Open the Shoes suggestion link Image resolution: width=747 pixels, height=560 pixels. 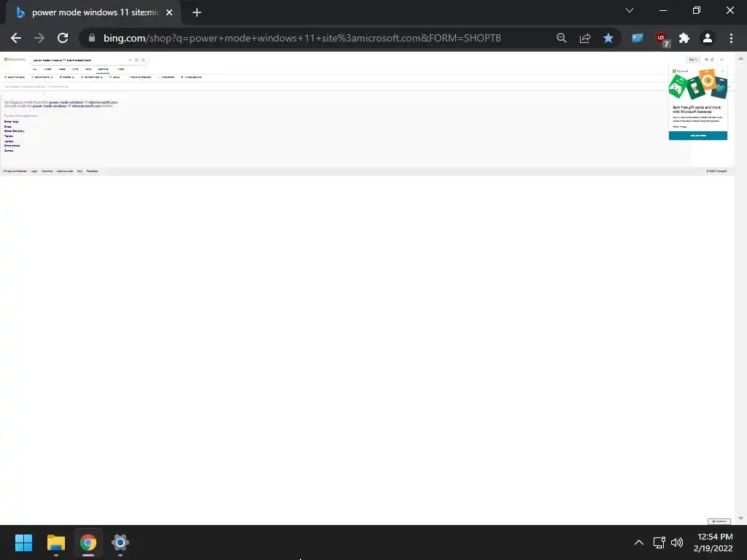[7, 127]
